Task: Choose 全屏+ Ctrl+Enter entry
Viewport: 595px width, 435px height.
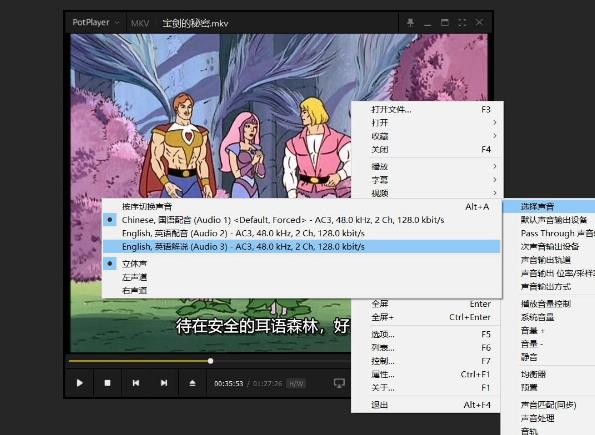Action: tap(427, 317)
